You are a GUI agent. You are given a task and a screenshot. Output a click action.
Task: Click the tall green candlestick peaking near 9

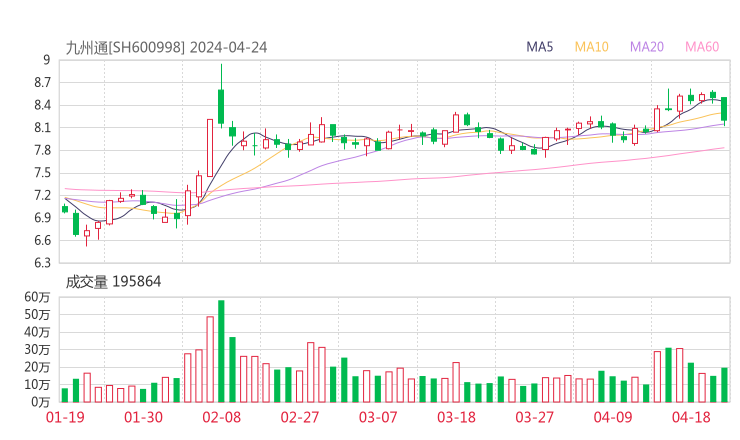221,96
